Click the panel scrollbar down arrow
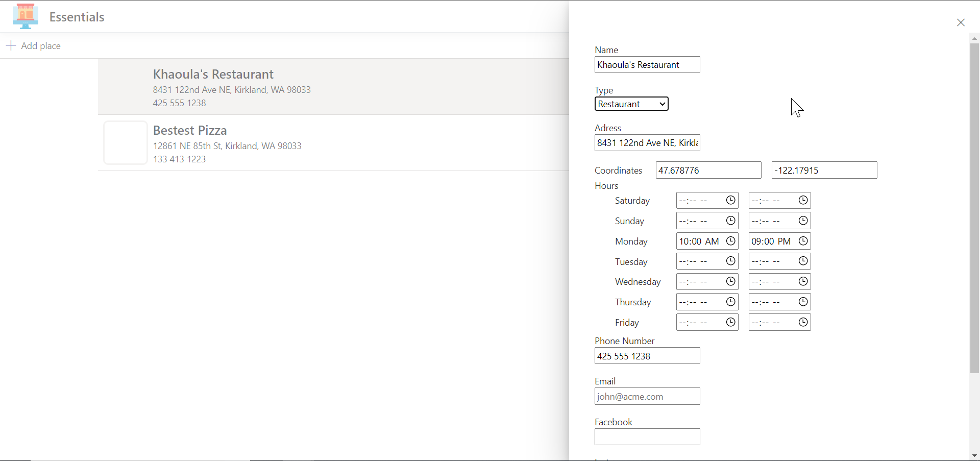 click(975, 456)
